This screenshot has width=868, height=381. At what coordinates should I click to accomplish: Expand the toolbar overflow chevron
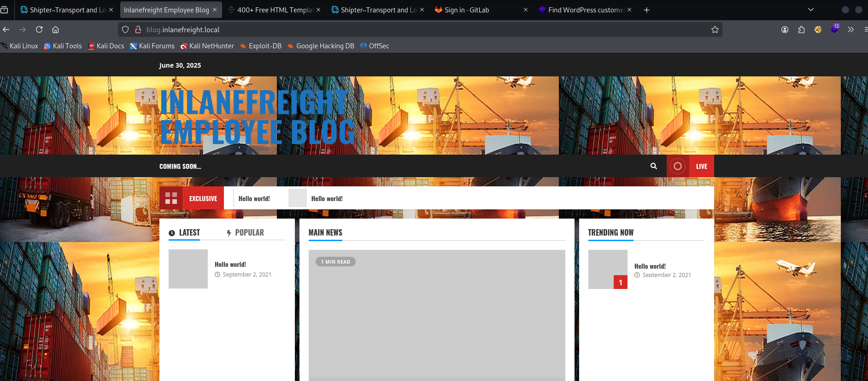850,29
